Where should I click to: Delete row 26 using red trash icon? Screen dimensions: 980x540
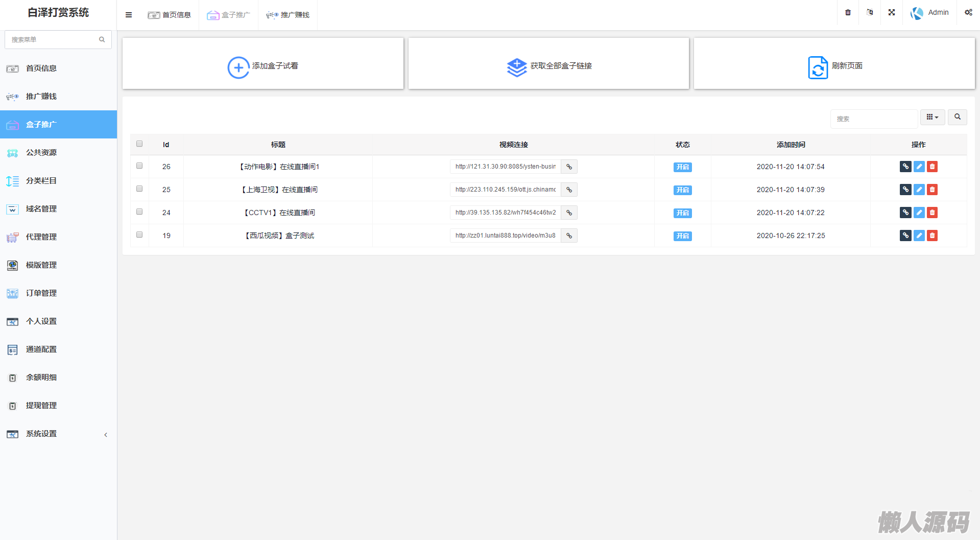(932, 167)
